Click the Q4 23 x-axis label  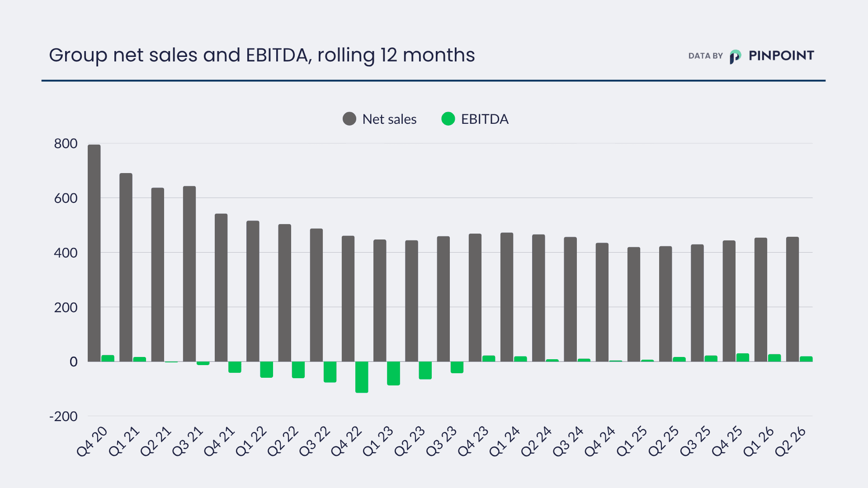tap(473, 441)
